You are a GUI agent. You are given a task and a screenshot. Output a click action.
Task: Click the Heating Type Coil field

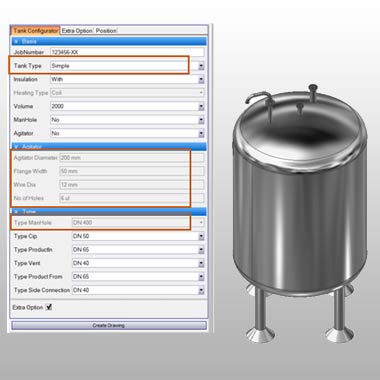coord(127,93)
